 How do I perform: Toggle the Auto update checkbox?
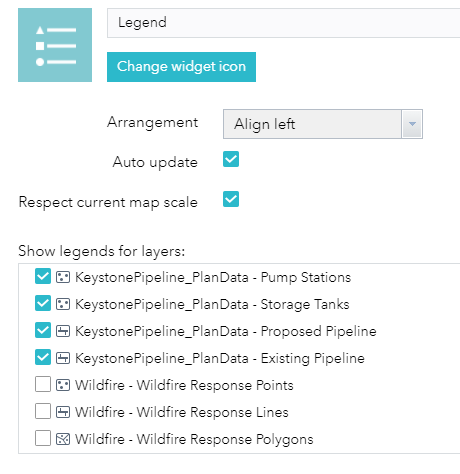tap(231, 159)
